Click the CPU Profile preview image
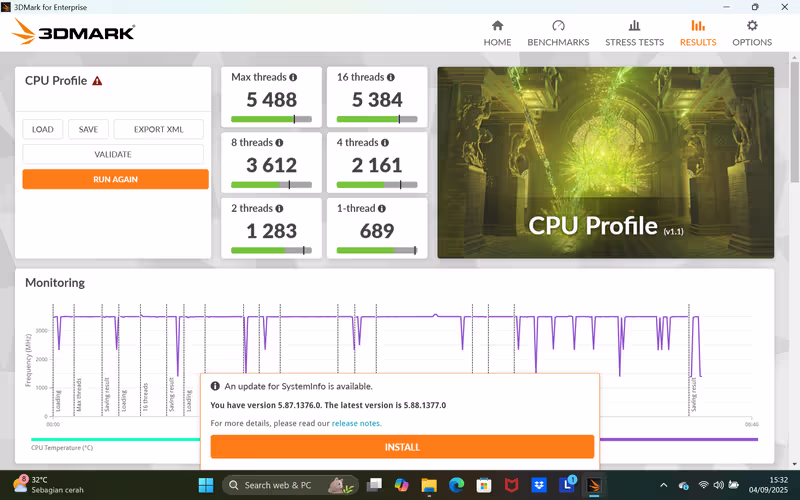 click(605, 162)
